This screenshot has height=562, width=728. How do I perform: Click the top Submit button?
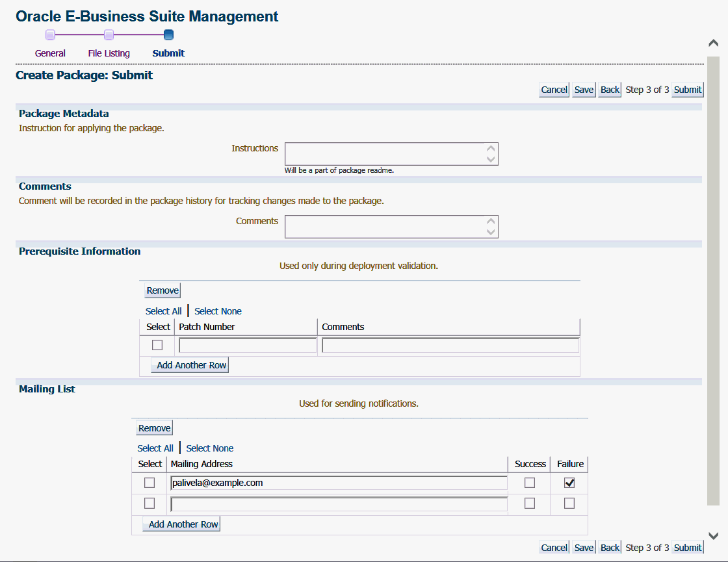pyautogui.click(x=688, y=90)
